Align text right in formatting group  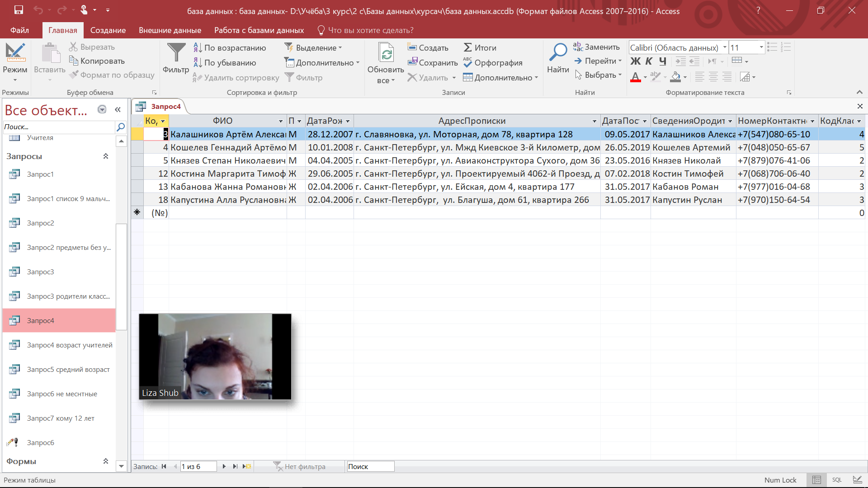pyautogui.click(x=727, y=77)
